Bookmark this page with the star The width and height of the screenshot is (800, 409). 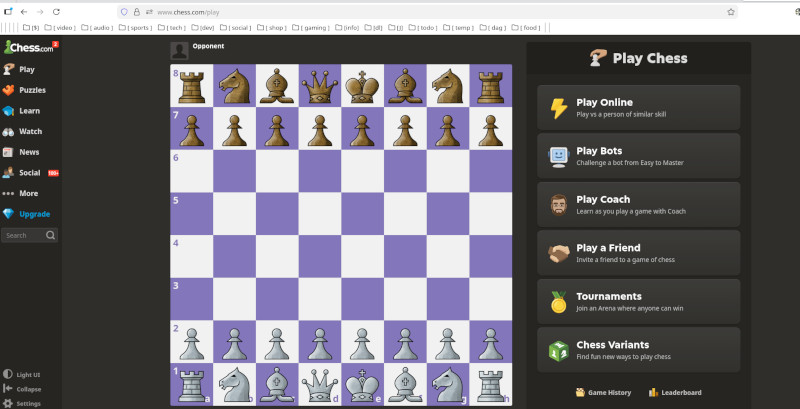[731, 12]
